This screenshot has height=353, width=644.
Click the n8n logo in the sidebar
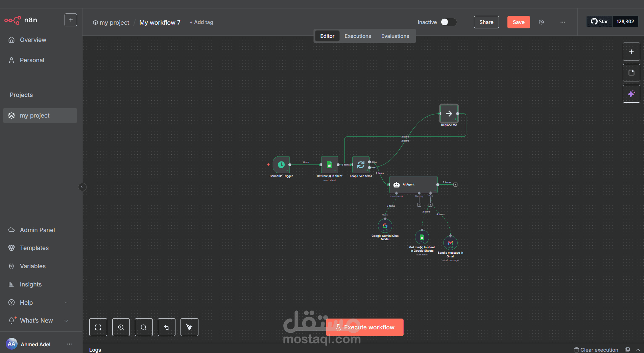point(21,20)
